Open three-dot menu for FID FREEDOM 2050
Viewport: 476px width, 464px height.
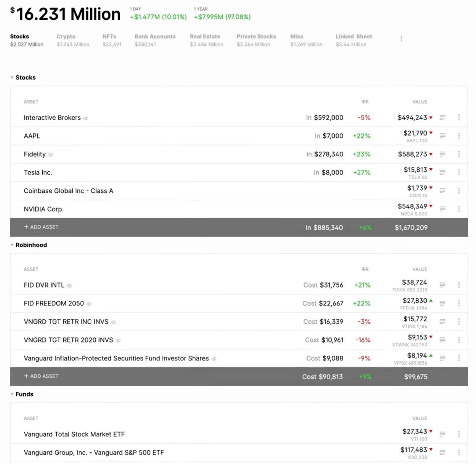459,303
